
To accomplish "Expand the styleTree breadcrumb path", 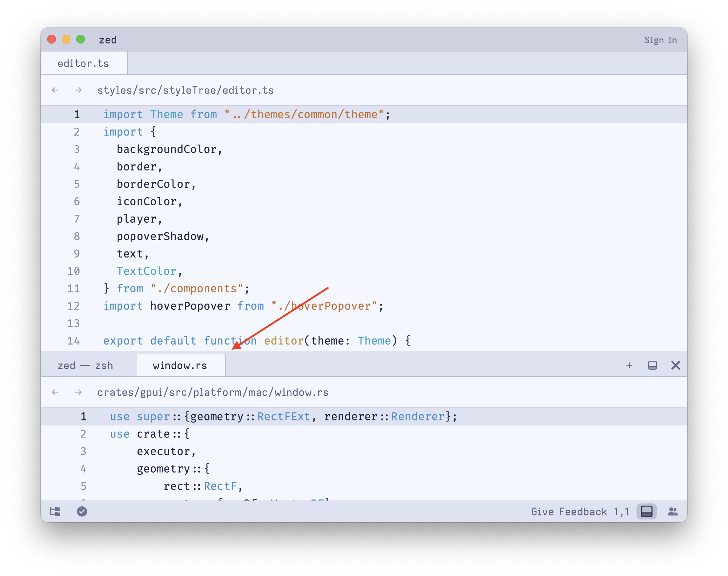I will click(186, 90).
